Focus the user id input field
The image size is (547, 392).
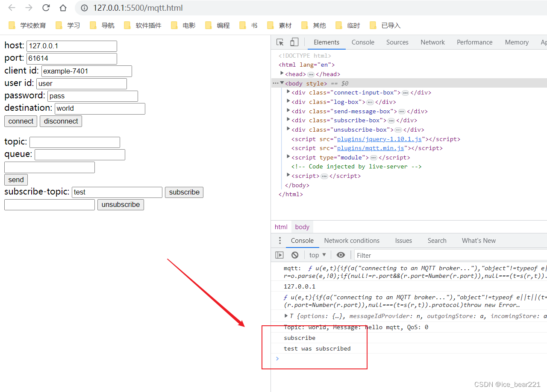(82, 83)
